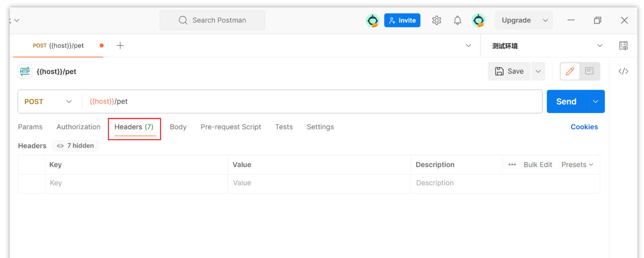Open the Body tab
644x258 pixels.
[x=178, y=127]
